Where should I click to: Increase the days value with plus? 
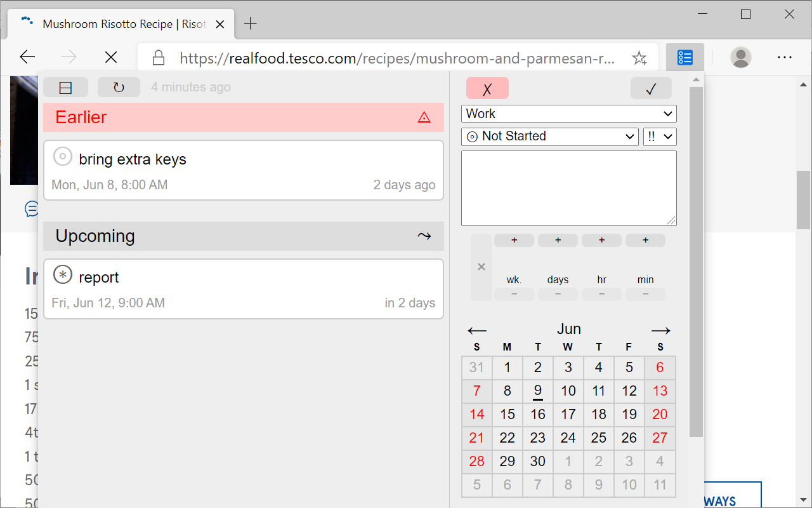[x=558, y=240]
